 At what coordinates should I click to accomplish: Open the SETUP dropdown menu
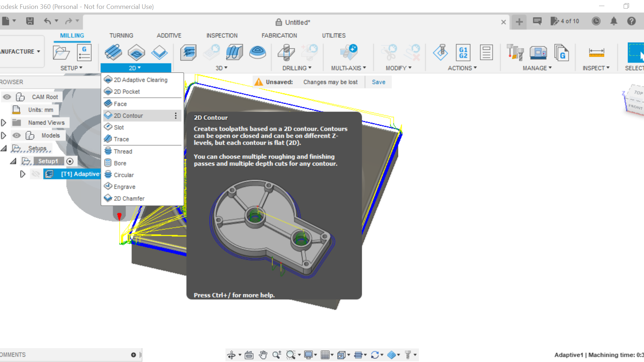point(71,68)
